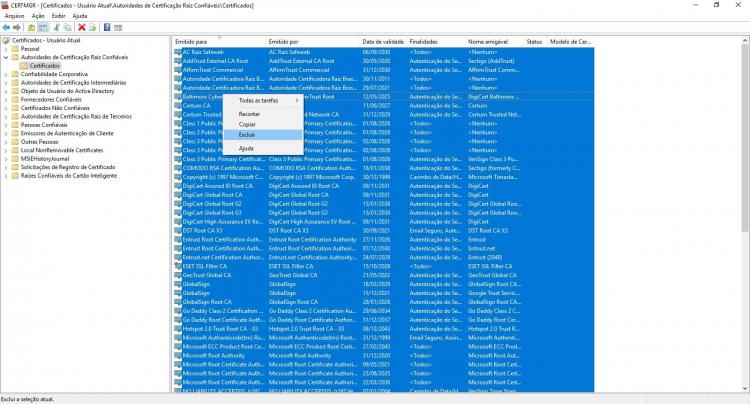Click the Copy icon in the toolbar
The image size is (750, 404).
point(67,28)
